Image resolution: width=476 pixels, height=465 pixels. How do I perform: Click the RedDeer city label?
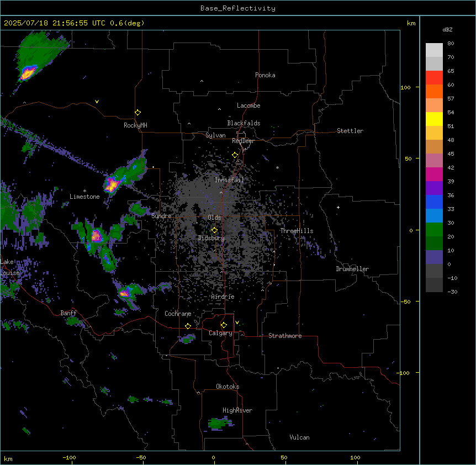243,141
